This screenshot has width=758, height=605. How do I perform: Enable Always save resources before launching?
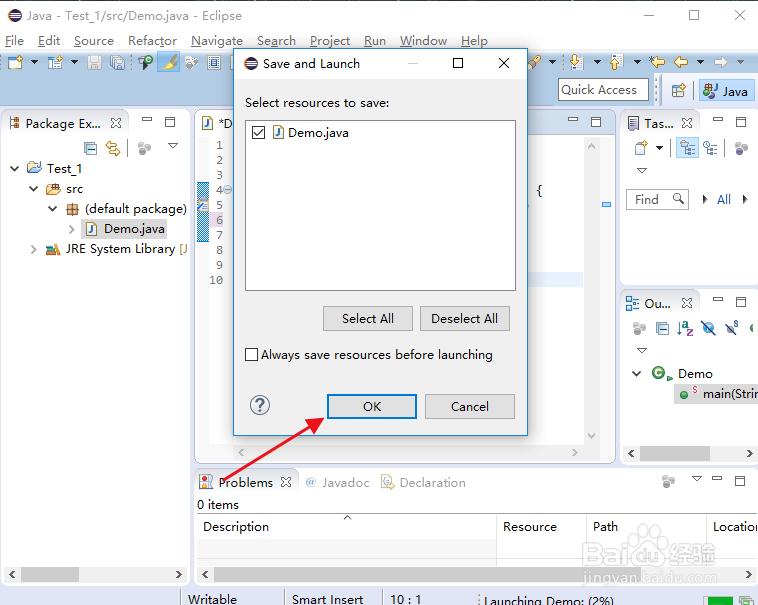click(251, 355)
